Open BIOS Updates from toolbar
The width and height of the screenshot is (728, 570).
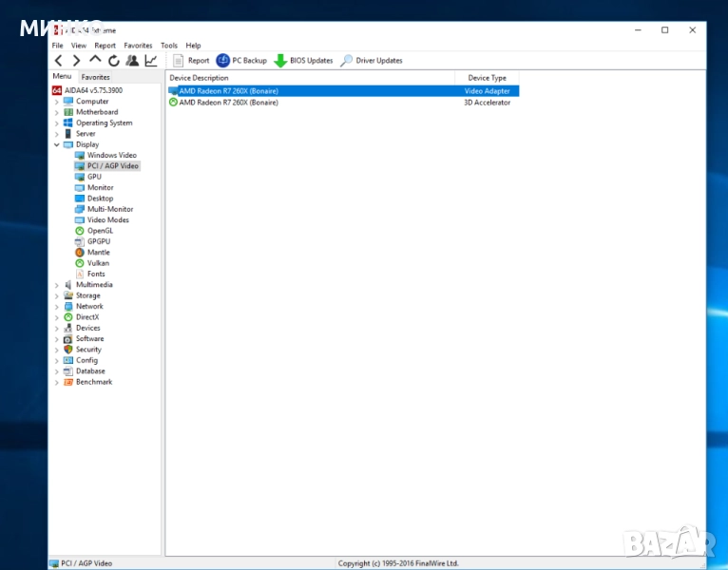(x=303, y=61)
